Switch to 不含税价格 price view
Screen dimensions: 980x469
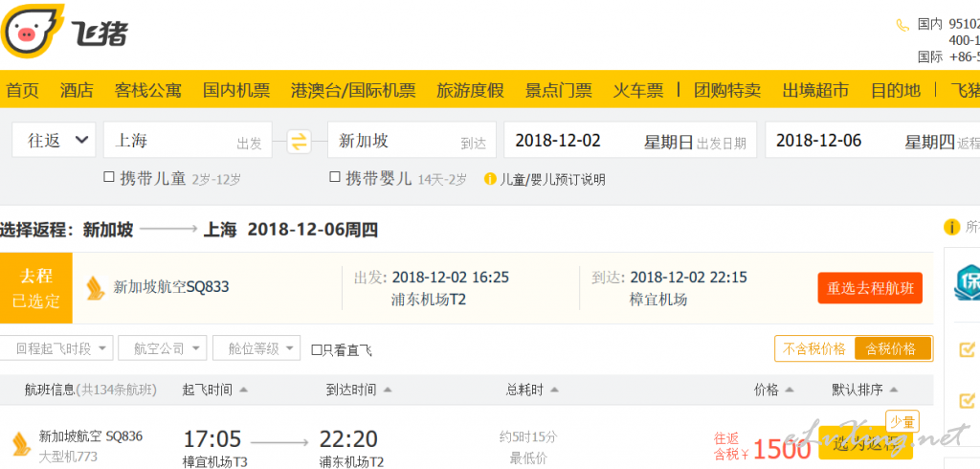click(814, 348)
